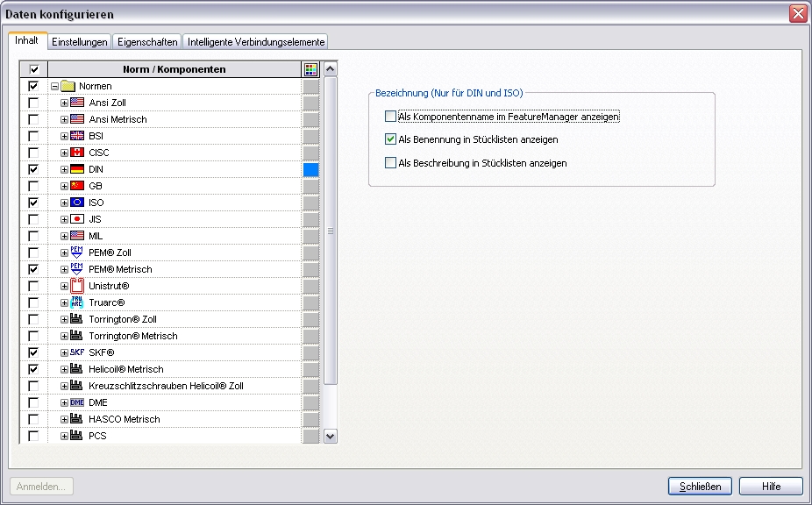Click the HASCO Metrisch factory icon

[76, 418]
